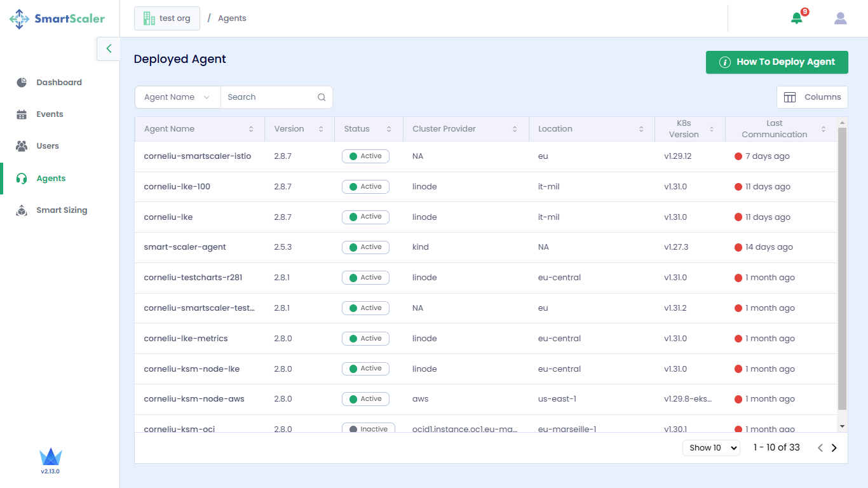Select agent smart-scaler-agent
Viewport: 868px width, 488px height.
click(185, 247)
